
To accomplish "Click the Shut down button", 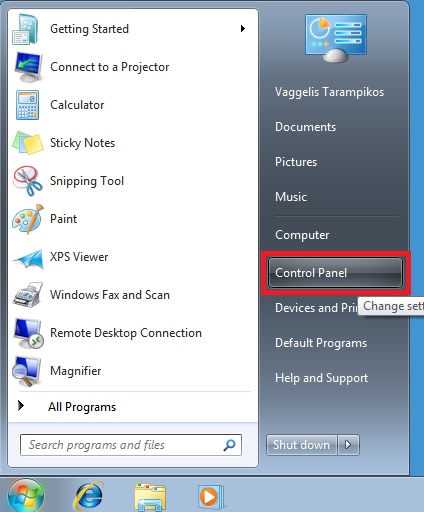I will 301,445.
